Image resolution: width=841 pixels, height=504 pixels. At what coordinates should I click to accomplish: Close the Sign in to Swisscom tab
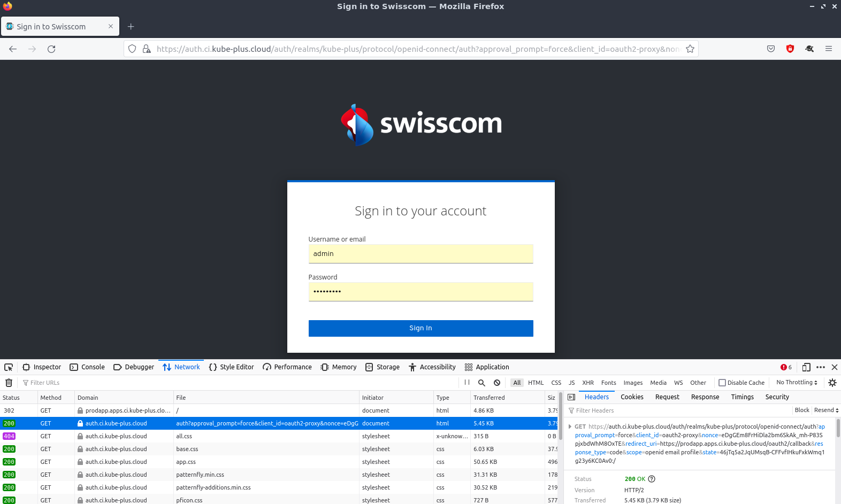point(111,27)
